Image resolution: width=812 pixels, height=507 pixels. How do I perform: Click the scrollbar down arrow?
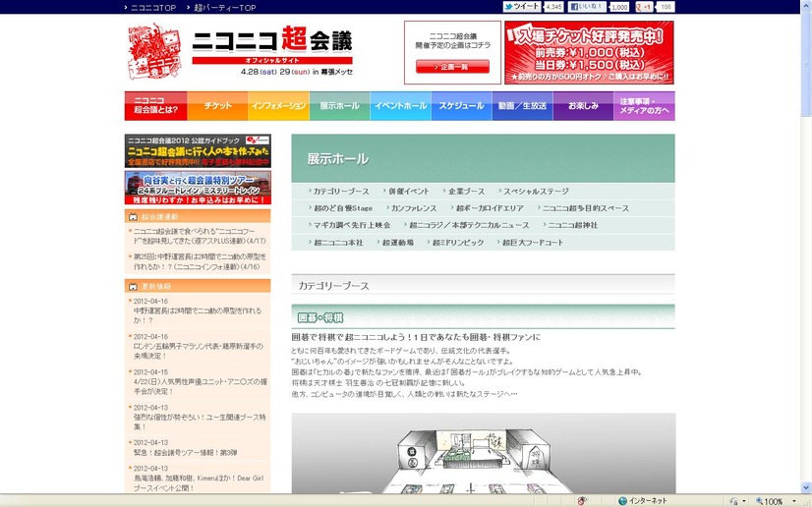pyautogui.click(x=806, y=487)
